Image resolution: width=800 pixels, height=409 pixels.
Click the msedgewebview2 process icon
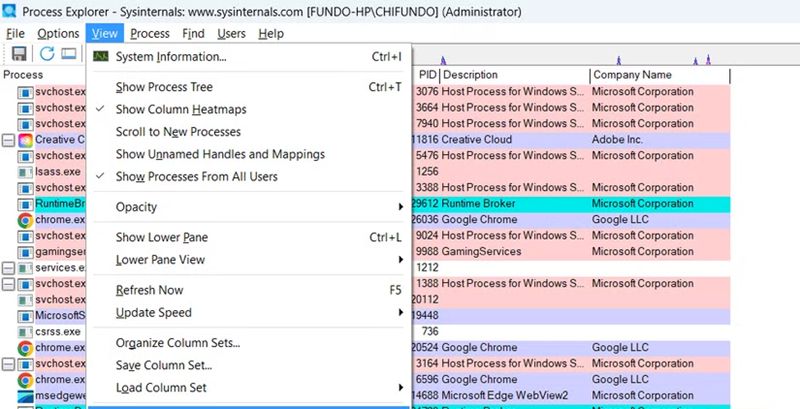[26, 396]
